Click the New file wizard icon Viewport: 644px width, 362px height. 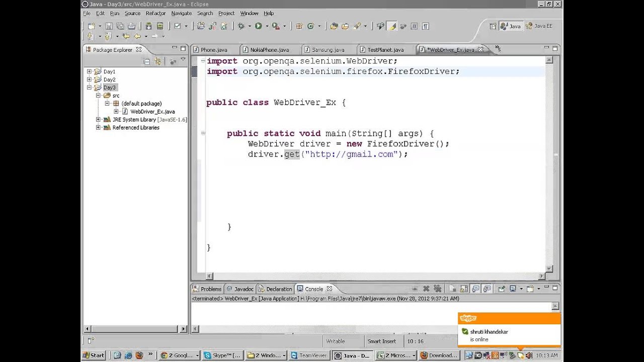point(91,26)
